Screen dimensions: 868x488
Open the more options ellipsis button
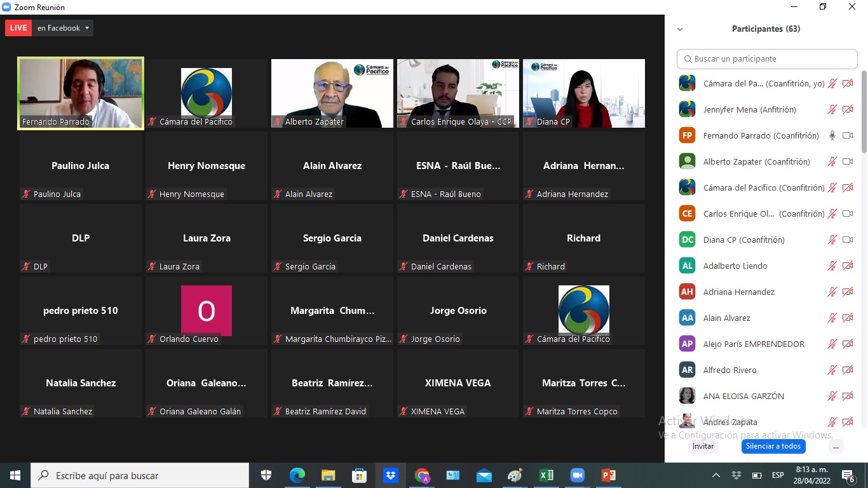coord(836,446)
